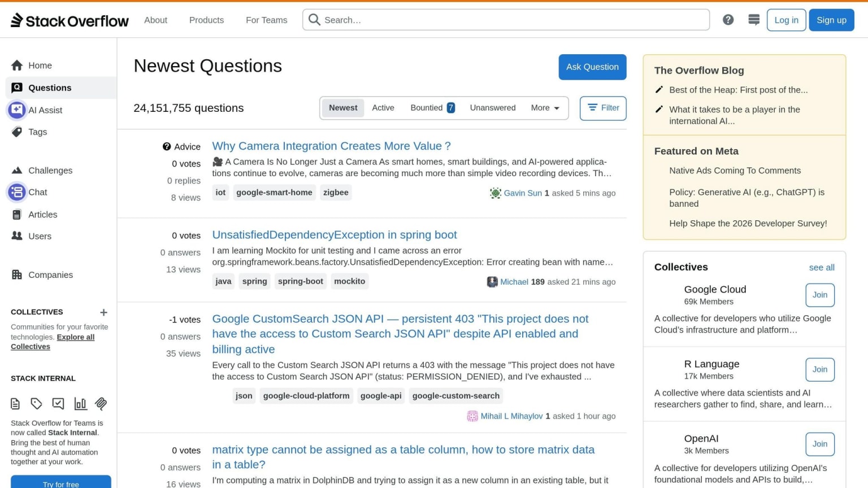868x488 pixels.
Task: Click the Stack Internal document icon
Action: click(x=15, y=403)
